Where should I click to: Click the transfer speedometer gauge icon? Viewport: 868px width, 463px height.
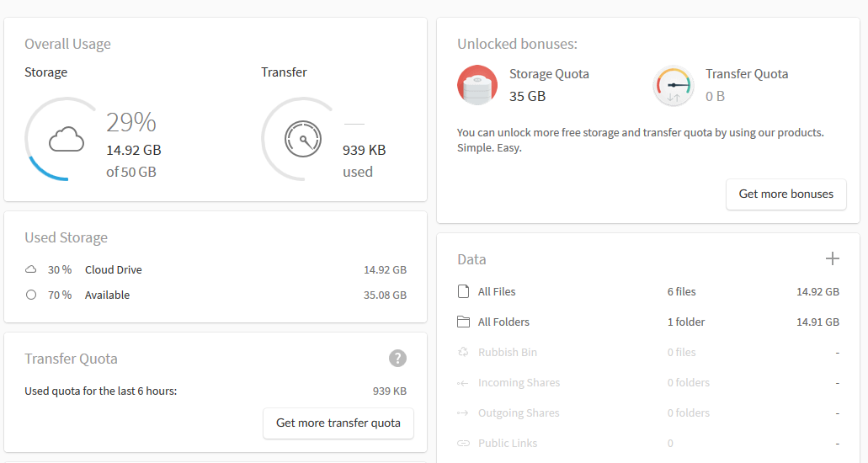click(303, 139)
